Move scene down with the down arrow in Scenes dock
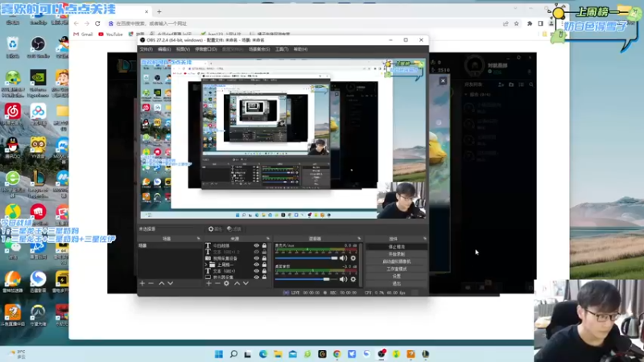The height and width of the screenshot is (362, 644). point(170,283)
